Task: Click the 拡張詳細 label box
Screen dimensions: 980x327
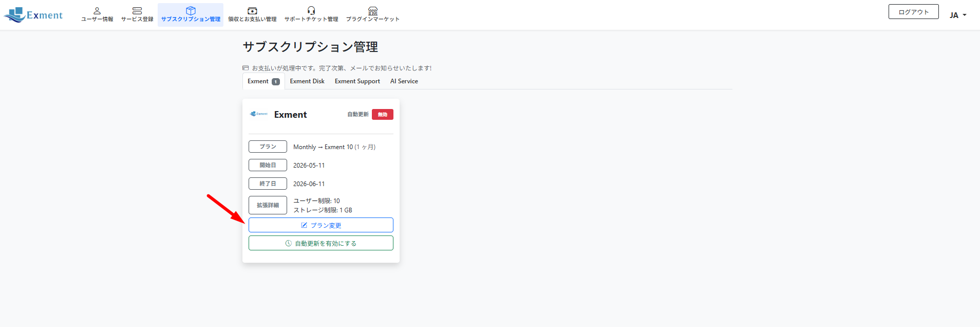Action: (x=268, y=205)
